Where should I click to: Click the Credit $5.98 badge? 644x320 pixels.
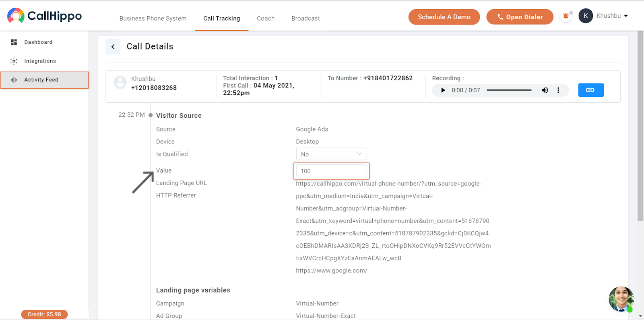coord(44,314)
